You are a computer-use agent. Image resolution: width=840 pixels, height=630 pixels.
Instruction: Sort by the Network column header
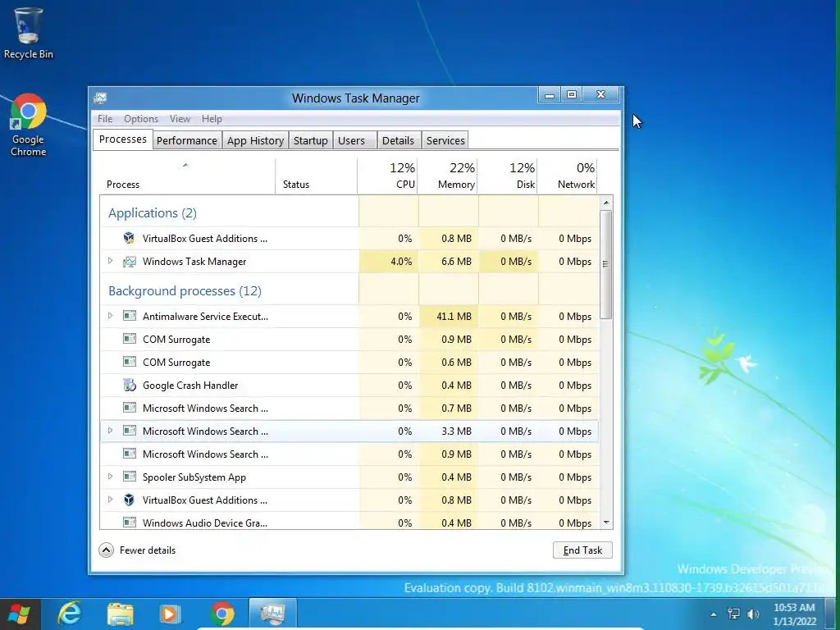coord(568,176)
